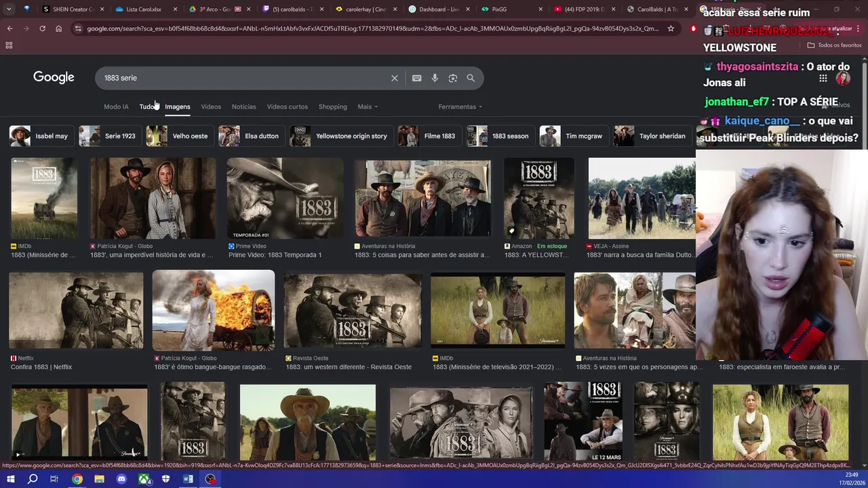The width and height of the screenshot is (868, 488).
Task: Open Task View on the taskbar
Action: click(54, 479)
